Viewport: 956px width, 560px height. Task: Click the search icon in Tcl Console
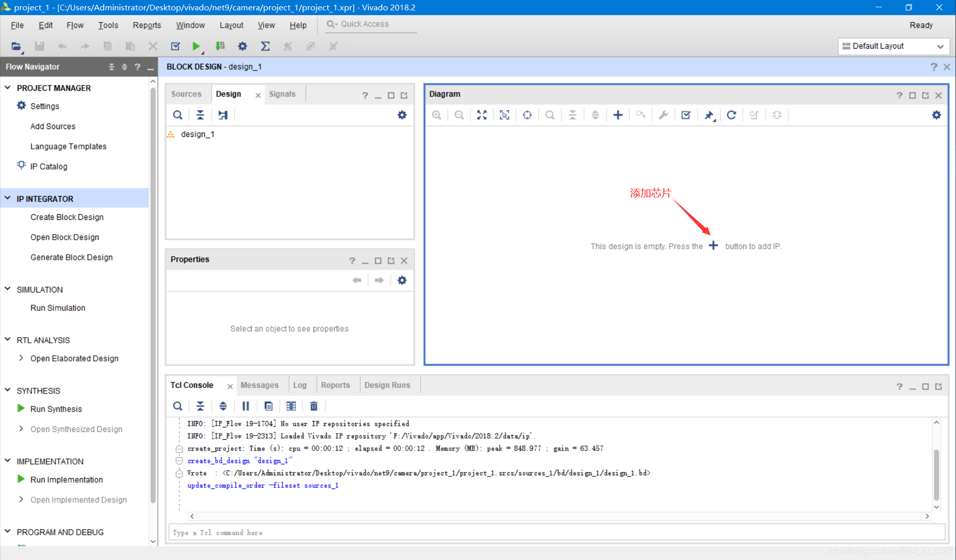click(x=177, y=406)
